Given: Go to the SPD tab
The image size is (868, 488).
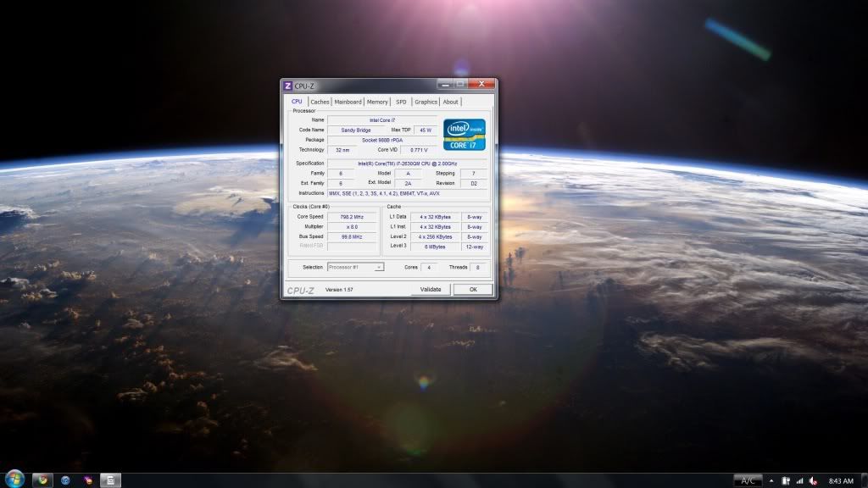Looking at the screenshot, I should [x=401, y=103].
